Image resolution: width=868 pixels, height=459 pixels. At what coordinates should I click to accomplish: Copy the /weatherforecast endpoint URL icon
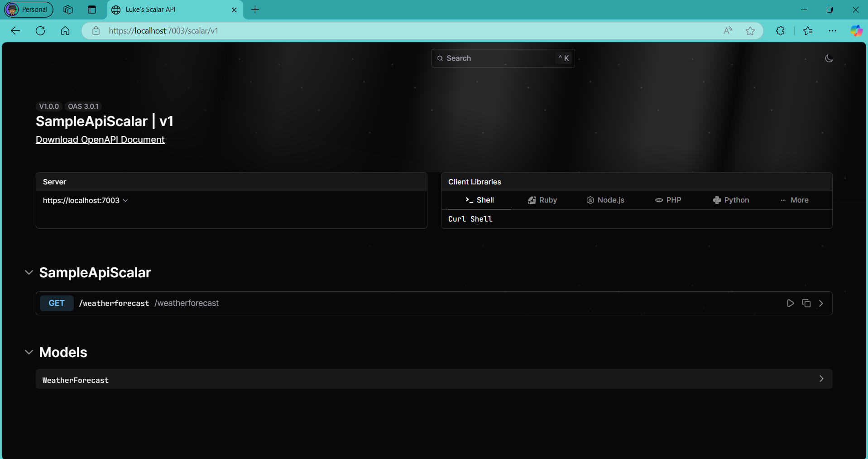pos(806,304)
